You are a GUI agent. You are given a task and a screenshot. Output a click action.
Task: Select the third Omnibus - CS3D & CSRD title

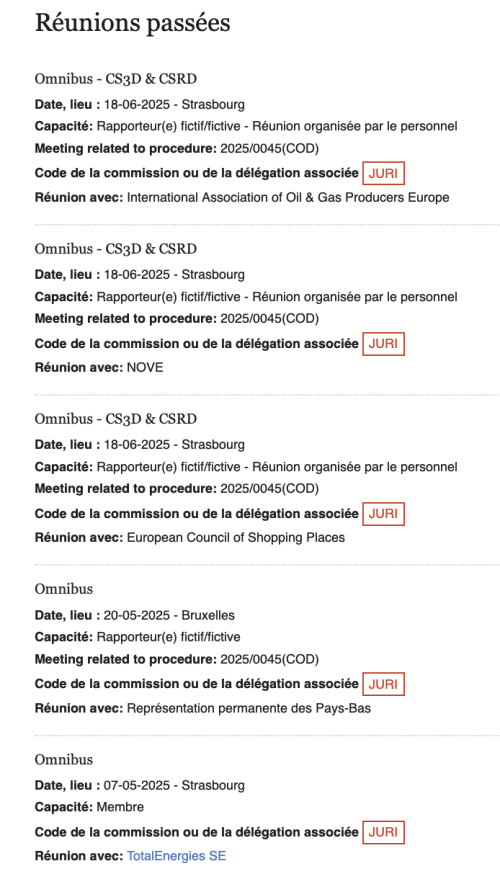[116, 419]
